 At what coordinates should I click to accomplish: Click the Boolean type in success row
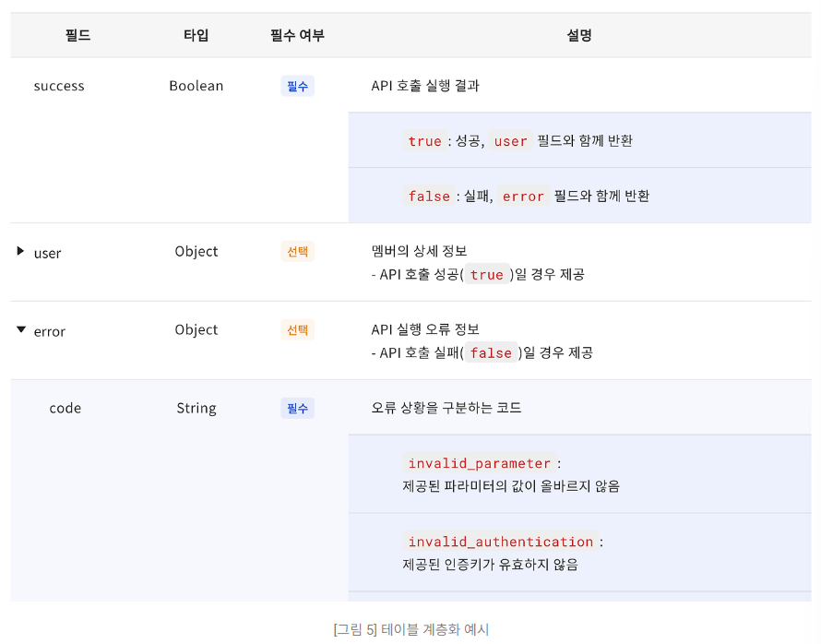tap(196, 86)
